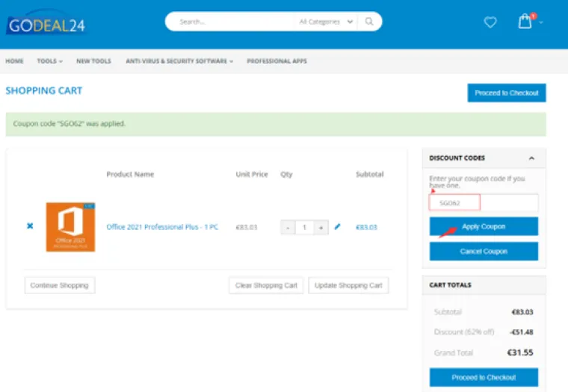Open the Tools menu
Screen dimensions: 568x392
point(49,61)
